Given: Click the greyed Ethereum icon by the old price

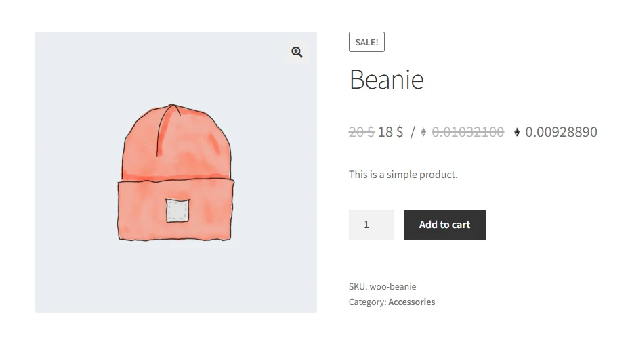Looking at the screenshot, I should tap(423, 132).
